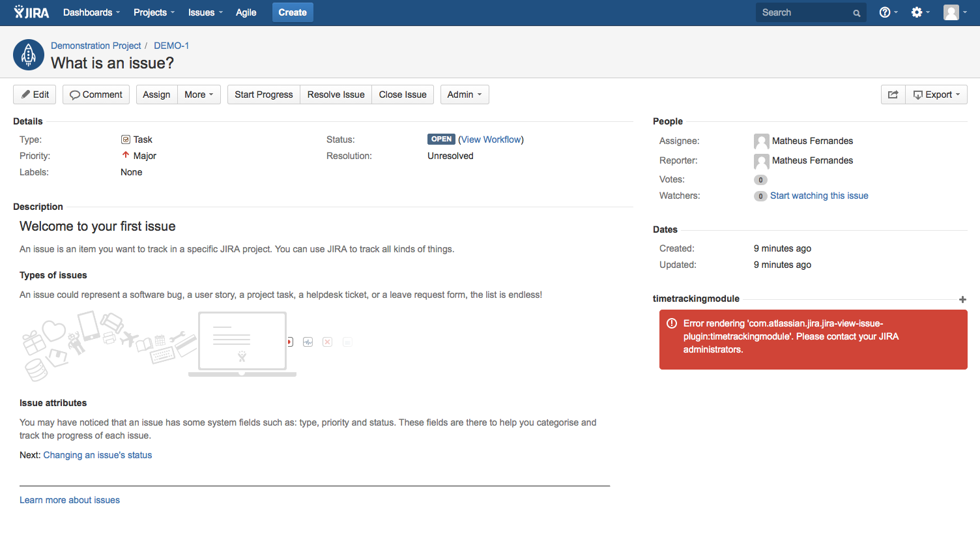980x541 pixels.
Task: Open the Demonstration Project breadcrumb link
Action: 96,46
